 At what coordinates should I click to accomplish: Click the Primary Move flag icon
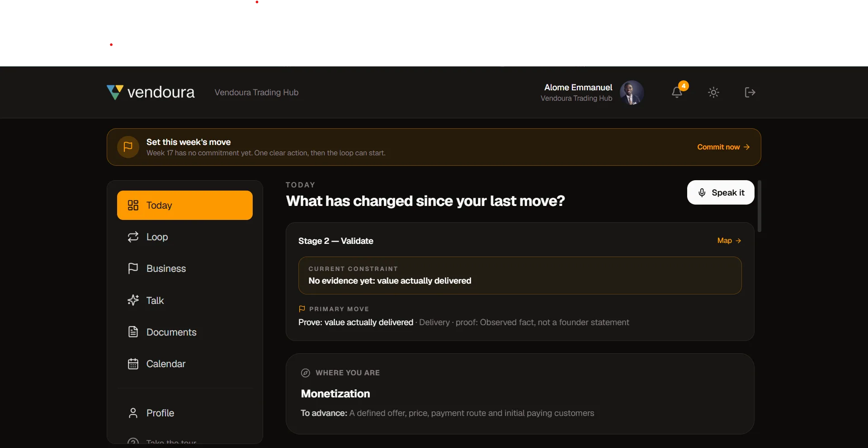tap(302, 309)
